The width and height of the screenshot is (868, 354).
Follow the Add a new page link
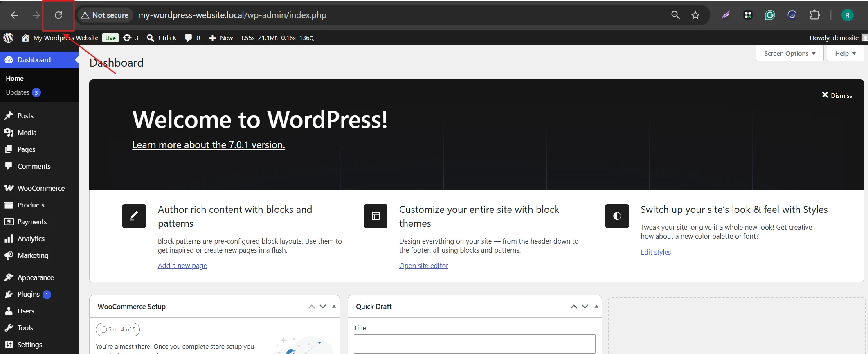click(182, 266)
